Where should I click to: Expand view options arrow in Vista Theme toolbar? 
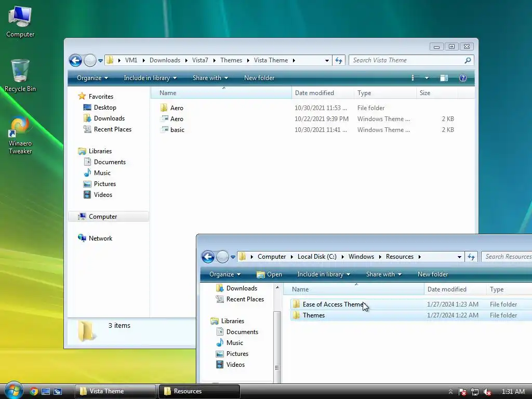[427, 78]
